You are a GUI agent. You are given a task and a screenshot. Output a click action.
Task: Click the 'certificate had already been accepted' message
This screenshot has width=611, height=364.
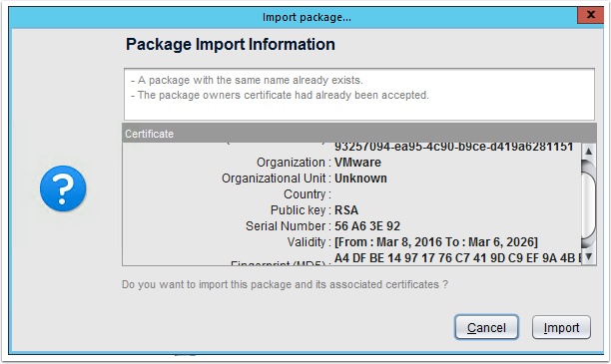tap(280, 96)
